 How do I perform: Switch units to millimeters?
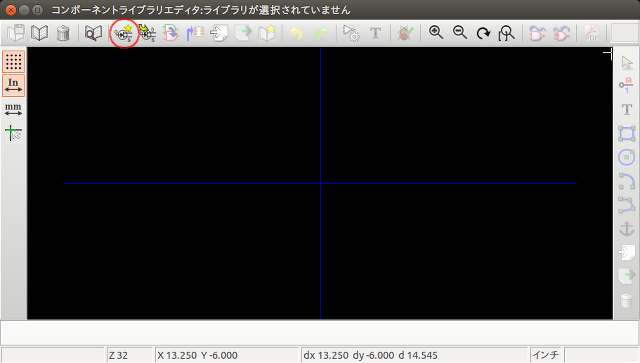(13, 109)
